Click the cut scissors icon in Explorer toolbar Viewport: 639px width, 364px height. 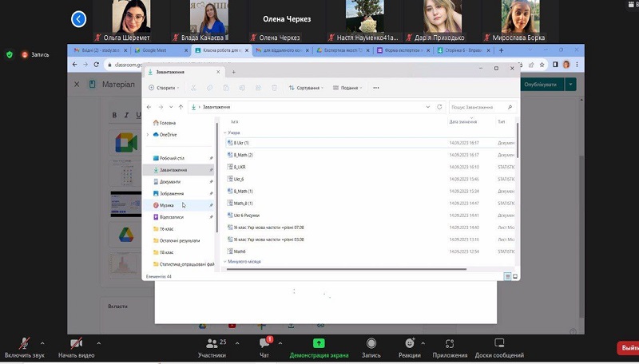[x=193, y=88]
